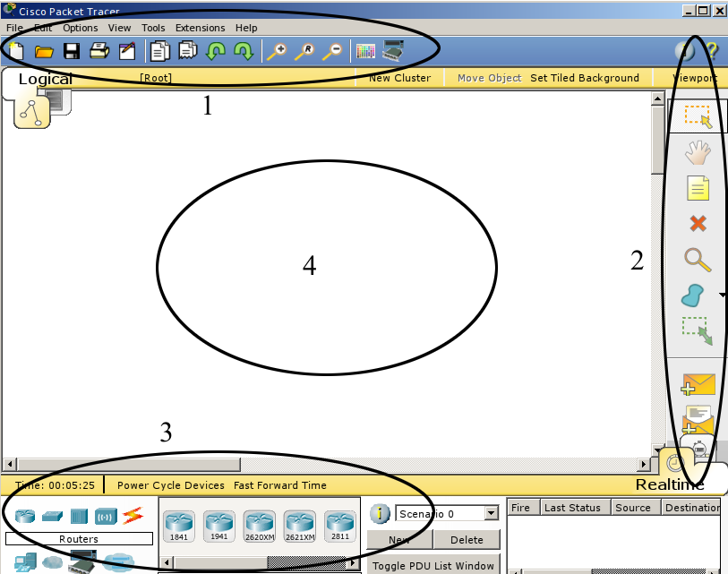Image resolution: width=728 pixels, height=574 pixels.
Task: Launch the Activity Wizard icon
Action: coord(127,51)
